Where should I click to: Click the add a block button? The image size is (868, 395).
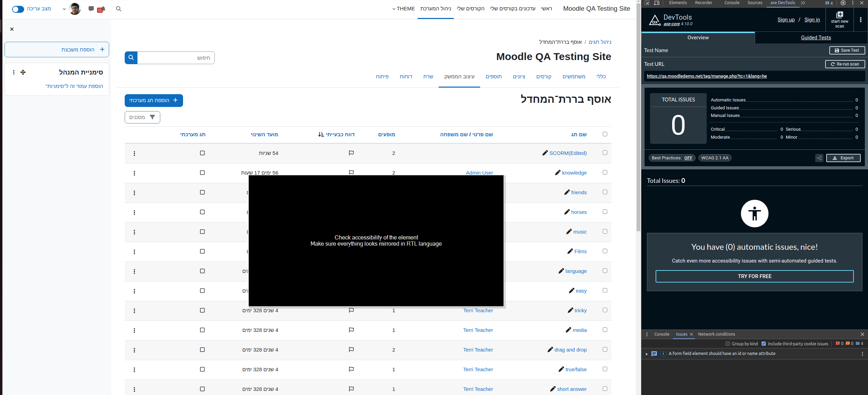coord(57,50)
